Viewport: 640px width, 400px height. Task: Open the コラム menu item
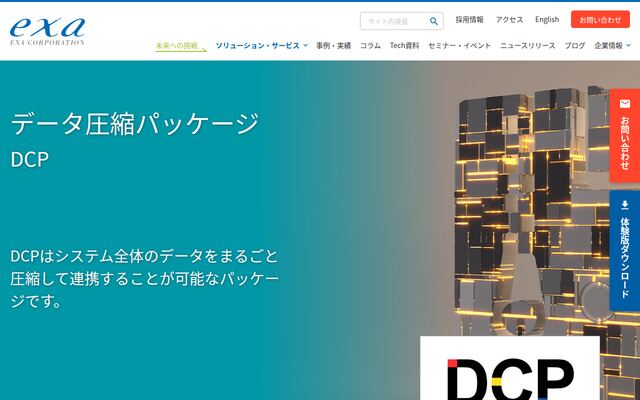tap(370, 46)
